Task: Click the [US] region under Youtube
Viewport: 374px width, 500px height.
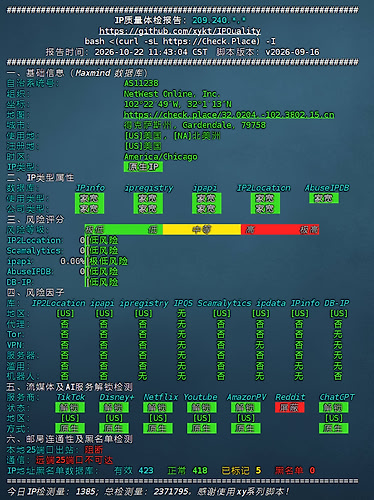Action: click(x=202, y=418)
